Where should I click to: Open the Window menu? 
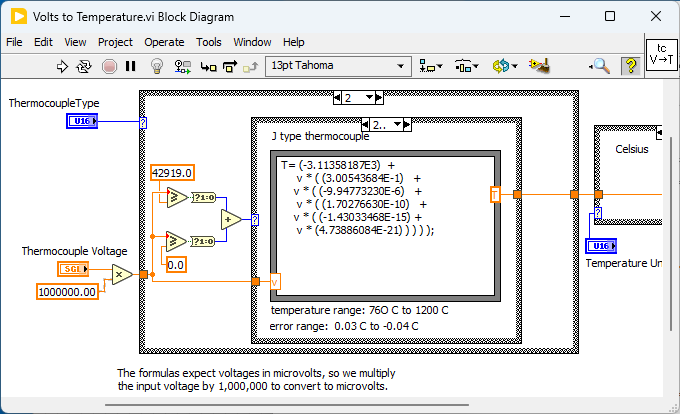pos(252,42)
